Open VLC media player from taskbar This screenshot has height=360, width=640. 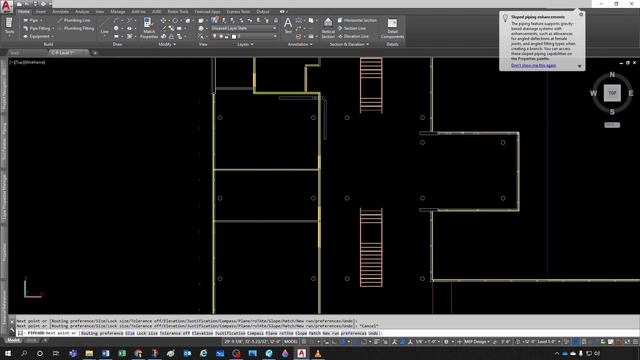click(318, 353)
